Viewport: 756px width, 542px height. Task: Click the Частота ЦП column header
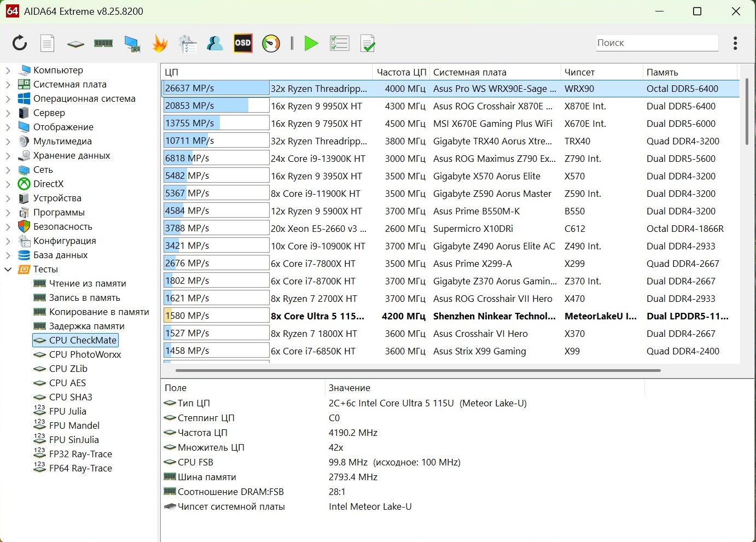(x=401, y=72)
